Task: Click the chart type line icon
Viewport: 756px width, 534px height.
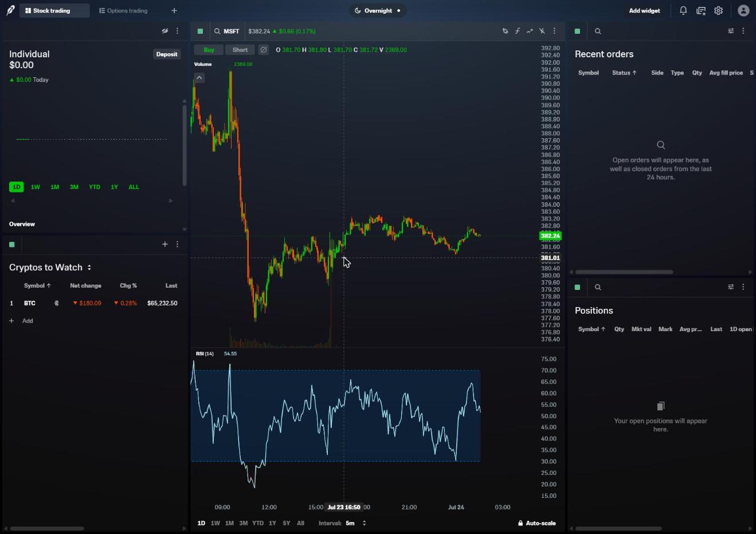Action: coord(530,31)
